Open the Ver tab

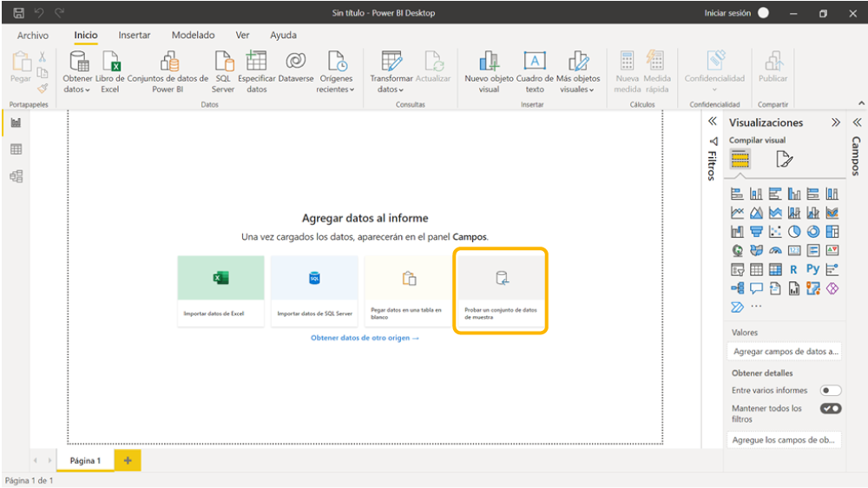pos(242,35)
